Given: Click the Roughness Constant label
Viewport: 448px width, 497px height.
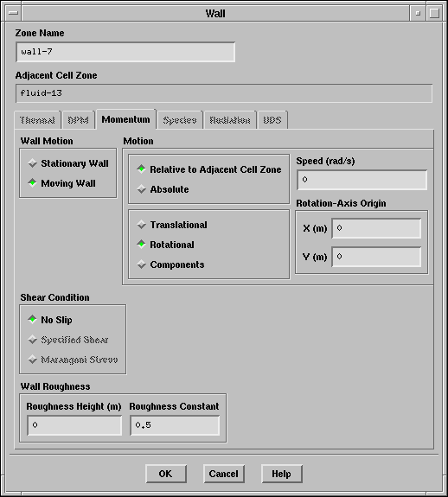Looking at the screenshot, I should 174,406.
